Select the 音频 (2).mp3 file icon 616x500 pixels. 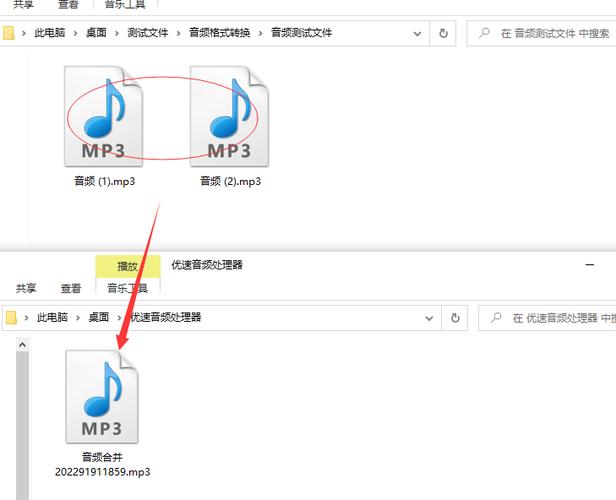229,117
